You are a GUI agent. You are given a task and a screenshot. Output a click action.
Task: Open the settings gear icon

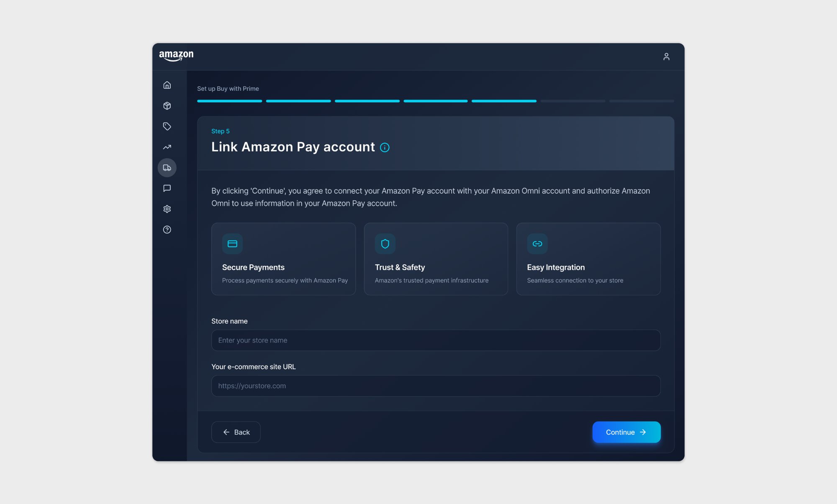pyautogui.click(x=167, y=209)
